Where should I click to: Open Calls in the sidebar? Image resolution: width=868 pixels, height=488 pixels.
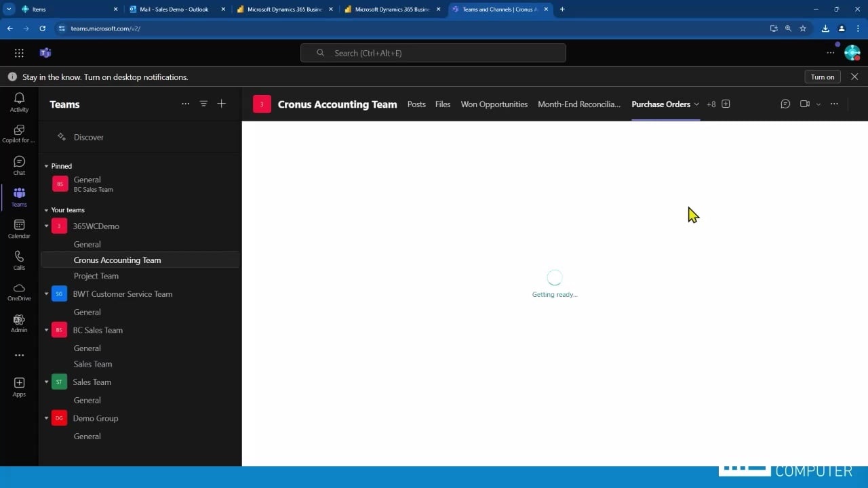[19, 260]
